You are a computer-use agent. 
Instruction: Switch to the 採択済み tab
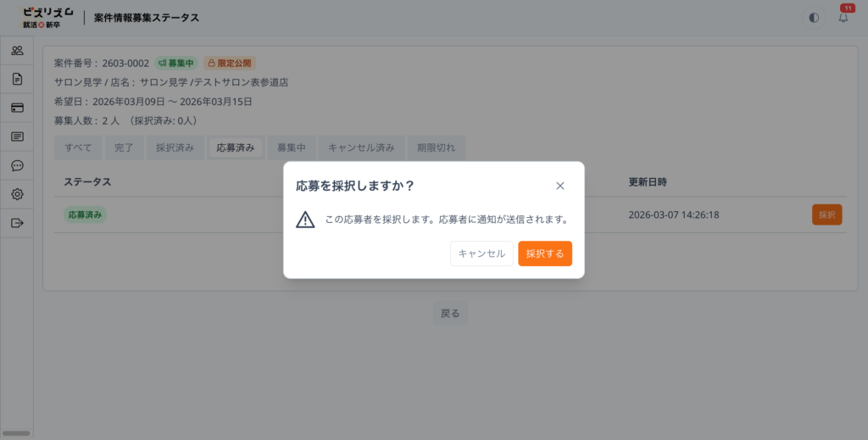click(176, 148)
